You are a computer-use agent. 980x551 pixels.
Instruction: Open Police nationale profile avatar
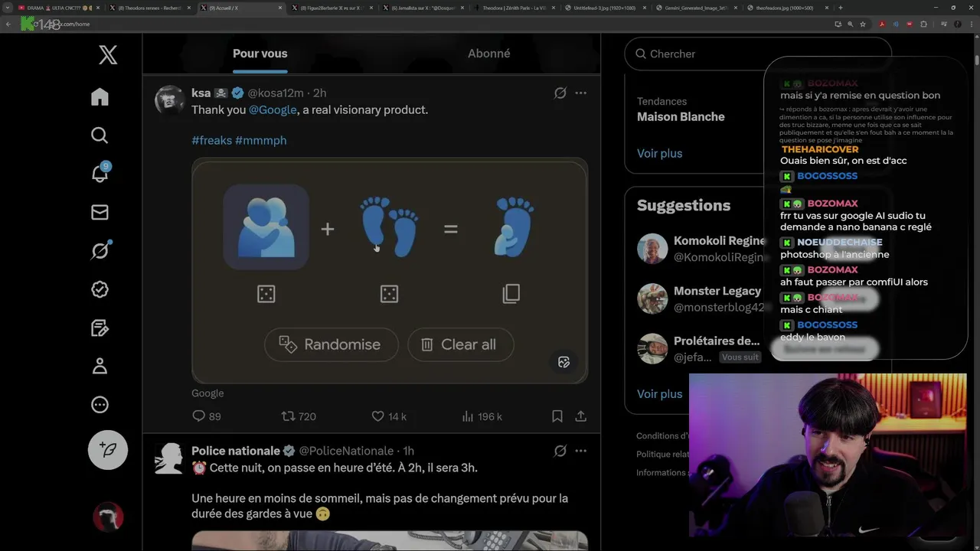coord(169,458)
